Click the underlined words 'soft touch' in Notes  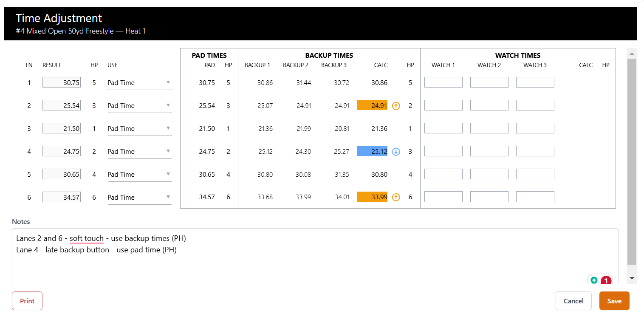[87, 238]
